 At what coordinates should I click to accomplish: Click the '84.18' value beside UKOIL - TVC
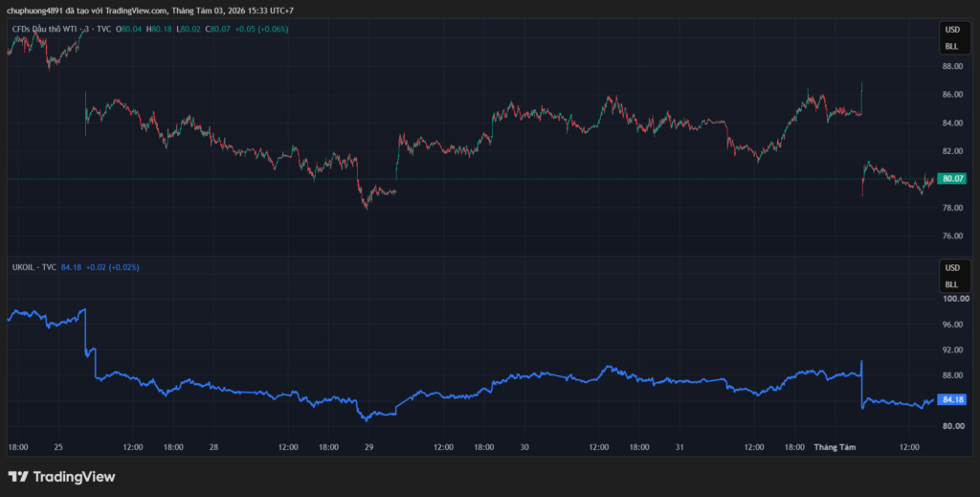coord(71,267)
